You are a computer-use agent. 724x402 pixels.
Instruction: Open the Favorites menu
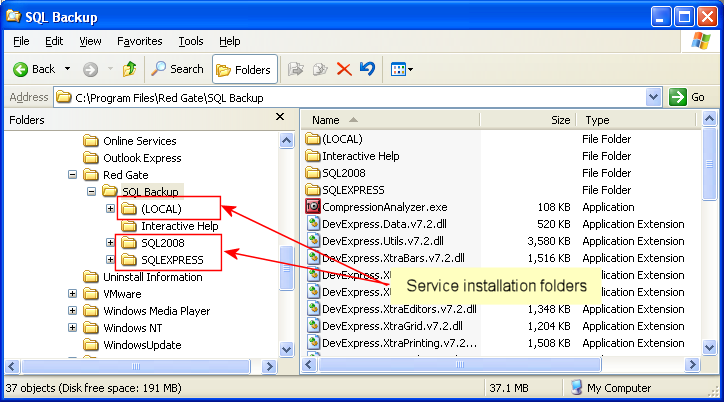pos(140,41)
